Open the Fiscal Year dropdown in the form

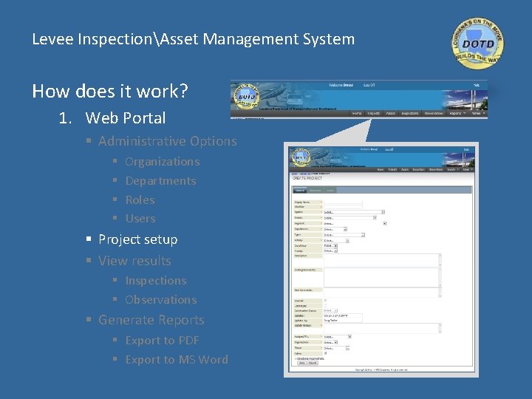[331, 245]
